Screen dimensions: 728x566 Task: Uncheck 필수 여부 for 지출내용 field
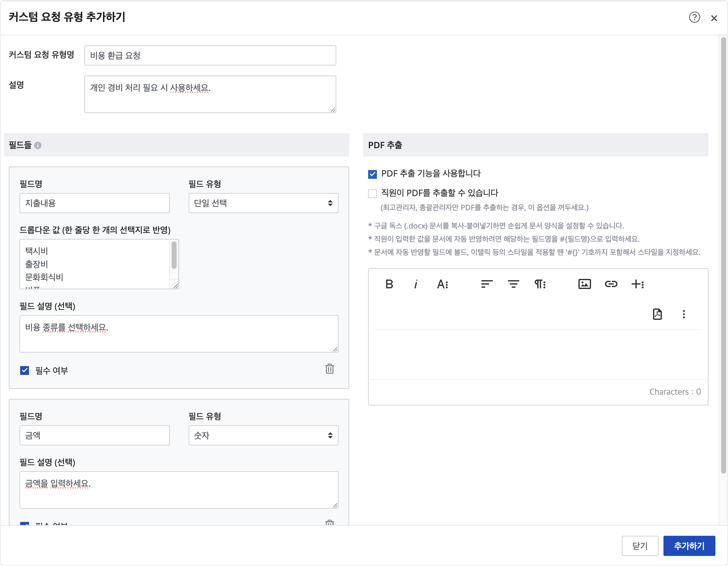pyautogui.click(x=25, y=370)
